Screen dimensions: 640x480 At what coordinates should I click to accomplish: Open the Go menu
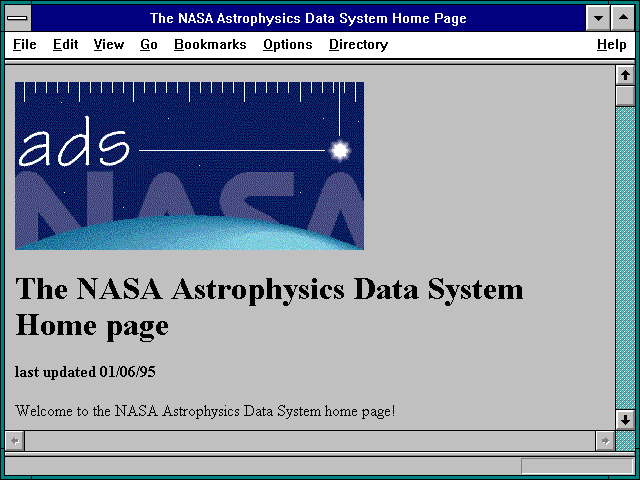[x=149, y=44]
